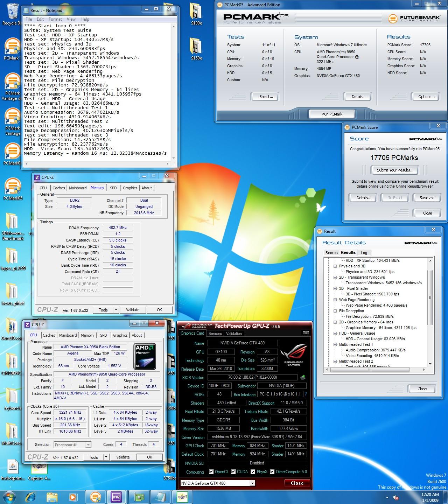Screen dimensions: 448x504
Task: Select the hyper_pi_0.99 folder icon
Action: click(13, 259)
